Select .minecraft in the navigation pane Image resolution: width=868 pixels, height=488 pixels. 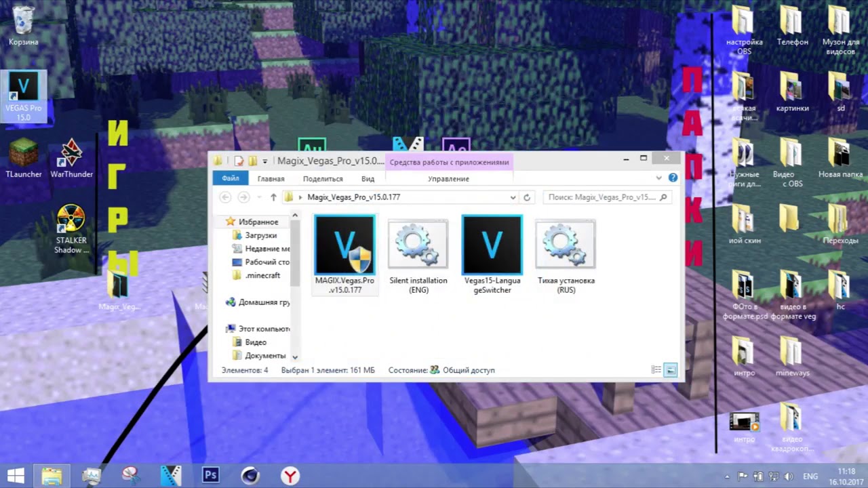[x=256, y=275]
